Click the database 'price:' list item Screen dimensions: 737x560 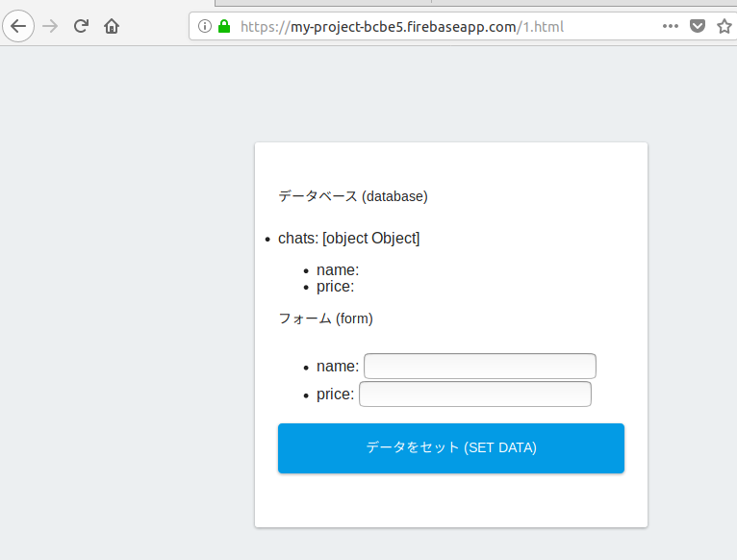coord(335,287)
